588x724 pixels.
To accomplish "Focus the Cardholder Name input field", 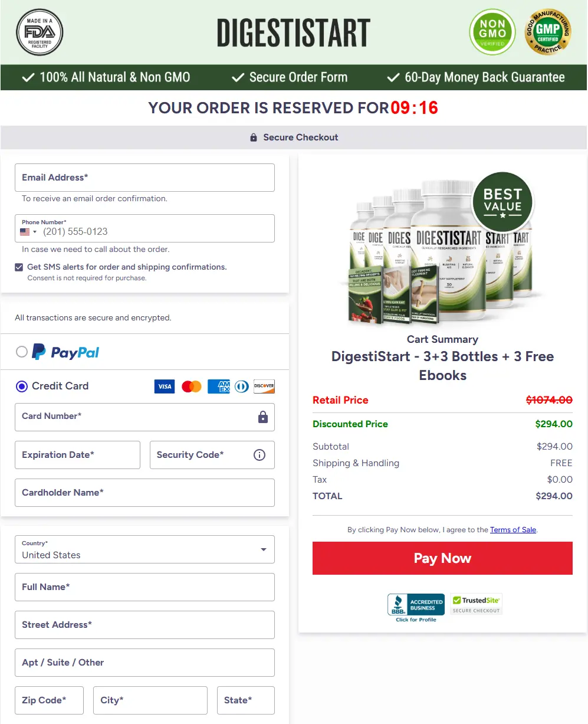I will [x=144, y=493].
